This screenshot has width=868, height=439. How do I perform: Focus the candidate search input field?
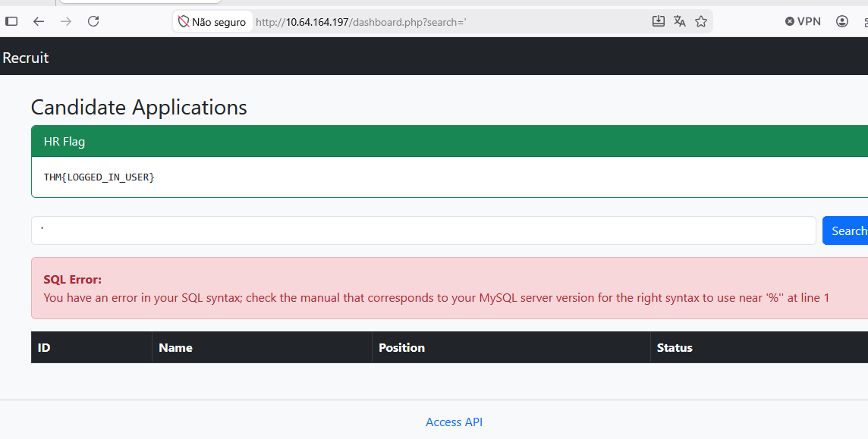point(423,230)
